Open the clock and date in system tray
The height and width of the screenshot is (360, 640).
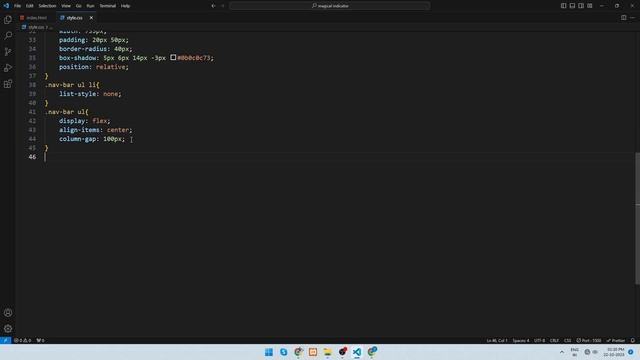coord(615,352)
